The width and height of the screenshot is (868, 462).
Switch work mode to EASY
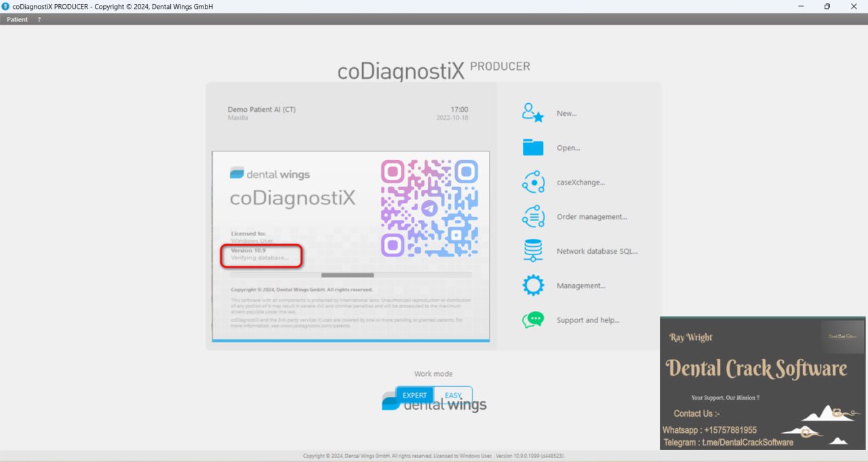453,396
